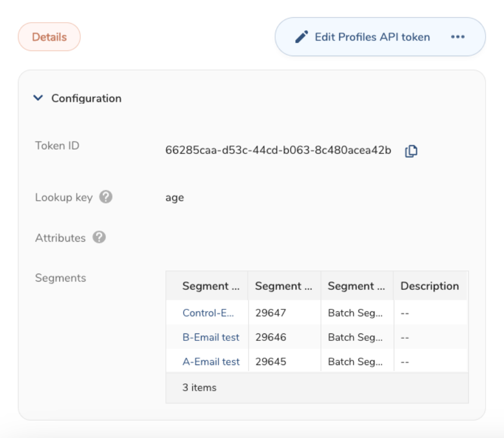Click the Configuration section heading
This screenshot has height=438, width=504.
coord(86,98)
